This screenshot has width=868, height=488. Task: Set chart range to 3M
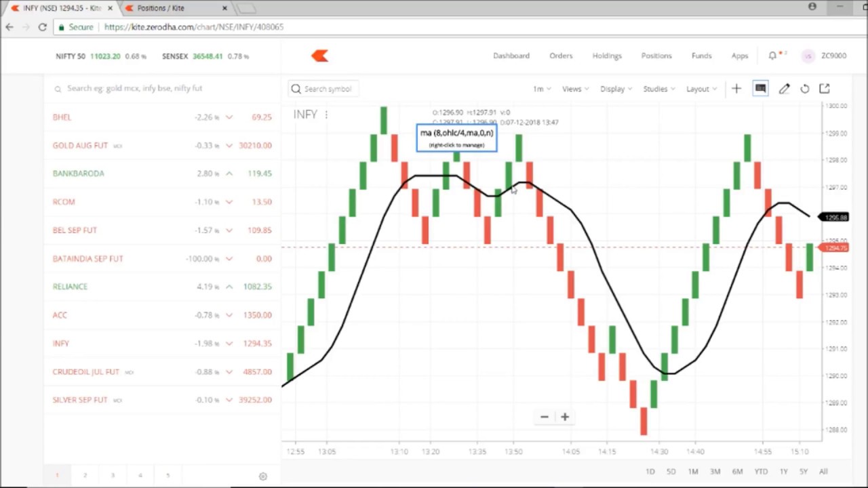coord(715,472)
